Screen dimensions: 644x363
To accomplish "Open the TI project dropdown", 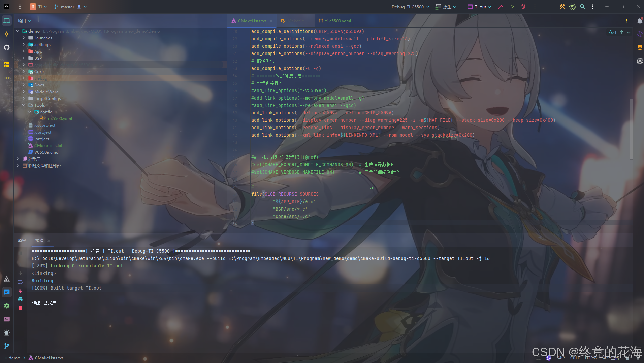I will click(38, 7).
